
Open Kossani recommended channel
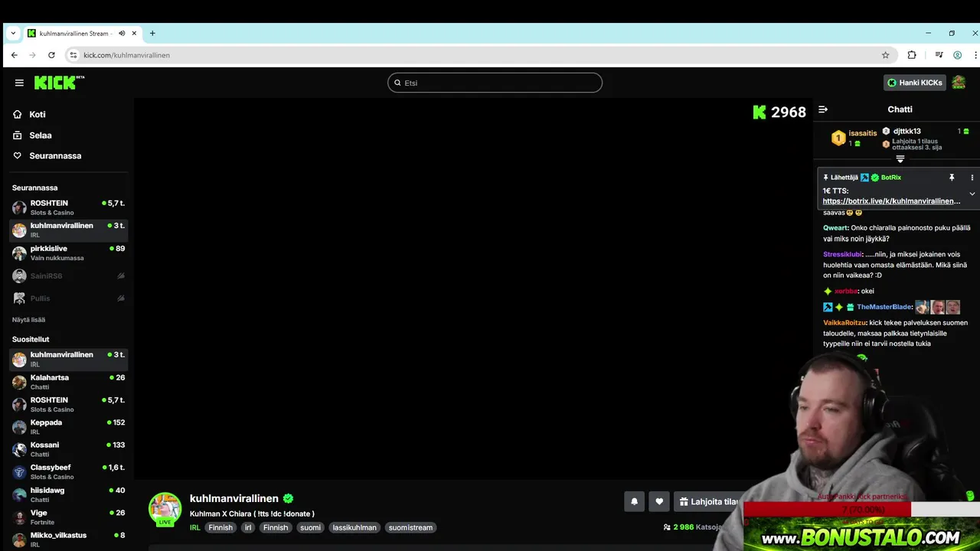pyautogui.click(x=68, y=449)
